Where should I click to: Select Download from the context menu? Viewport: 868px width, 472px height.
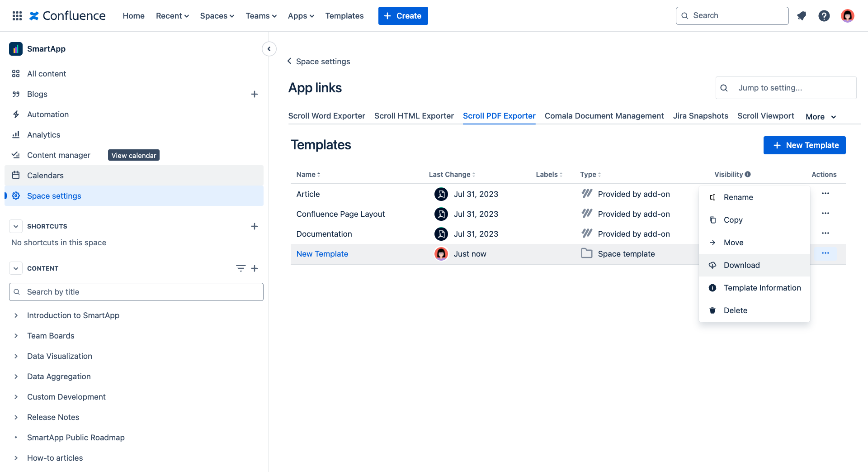point(741,265)
